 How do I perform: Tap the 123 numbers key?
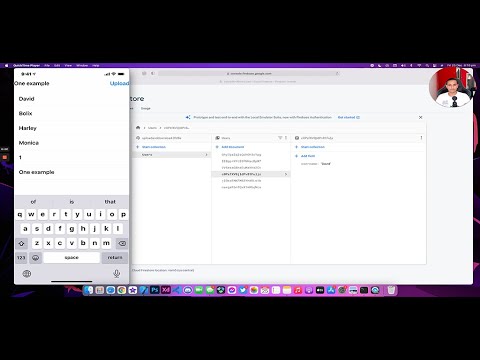pyautogui.click(x=21, y=257)
